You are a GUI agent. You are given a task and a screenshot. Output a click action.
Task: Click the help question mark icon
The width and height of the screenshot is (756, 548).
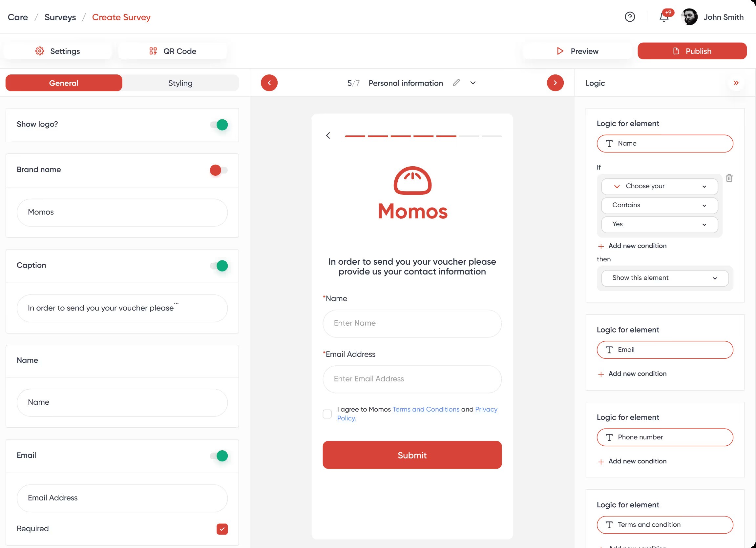629,17
